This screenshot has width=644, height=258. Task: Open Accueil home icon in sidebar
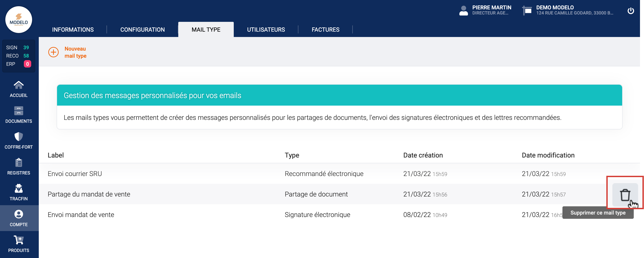[18, 85]
